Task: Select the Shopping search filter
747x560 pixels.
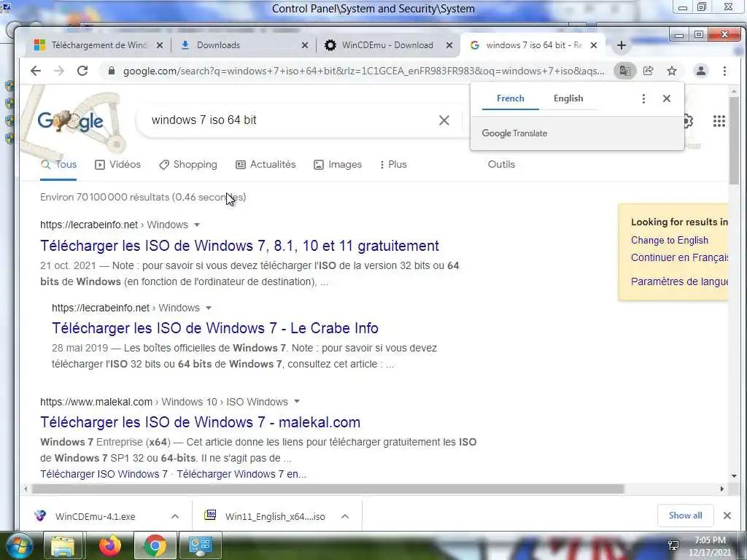Action: pyautogui.click(x=188, y=164)
